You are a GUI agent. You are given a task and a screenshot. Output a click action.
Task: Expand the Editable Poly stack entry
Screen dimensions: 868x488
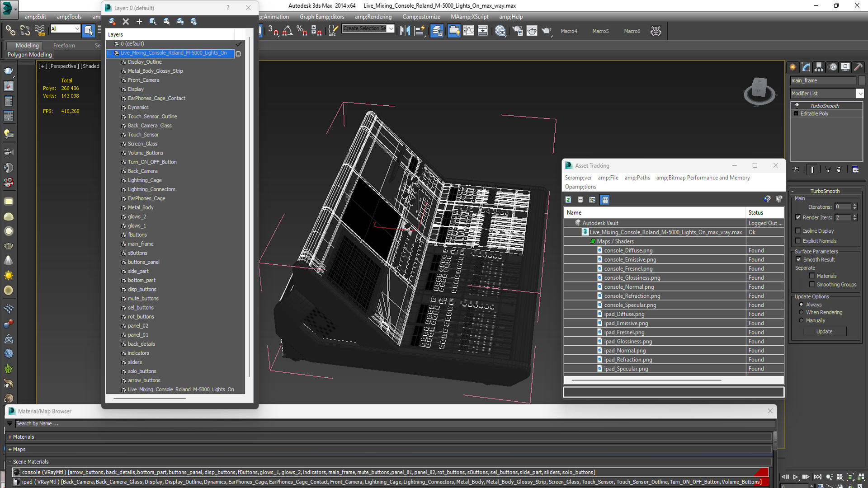tap(796, 113)
